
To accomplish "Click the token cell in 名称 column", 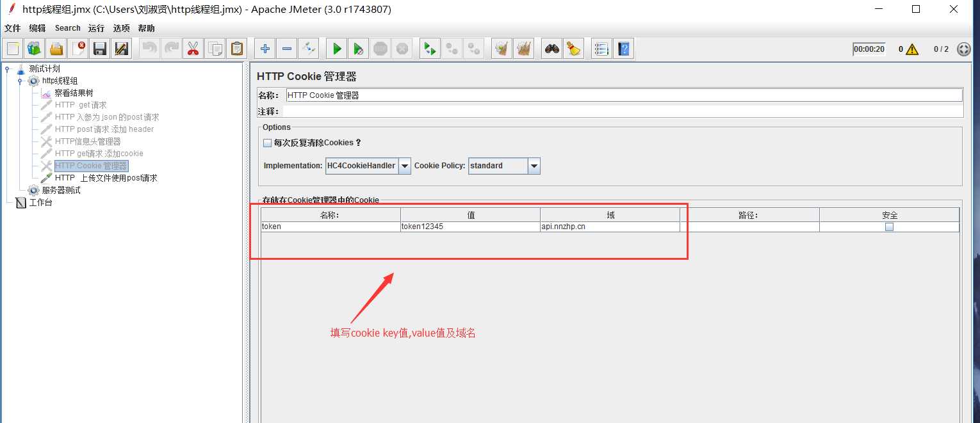I will pos(331,227).
